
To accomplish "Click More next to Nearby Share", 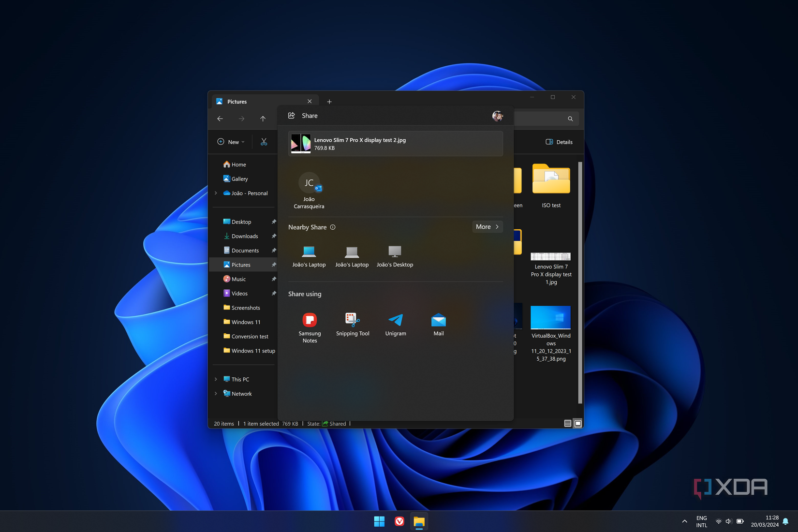I will (x=487, y=227).
